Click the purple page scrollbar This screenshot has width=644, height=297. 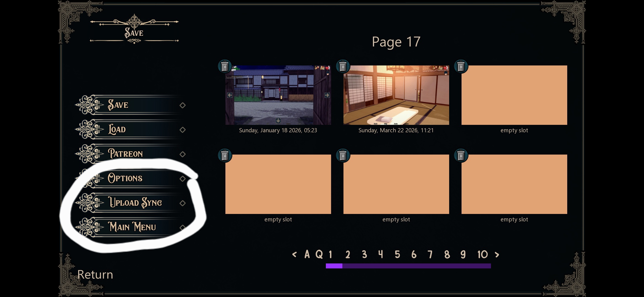pos(408,266)
